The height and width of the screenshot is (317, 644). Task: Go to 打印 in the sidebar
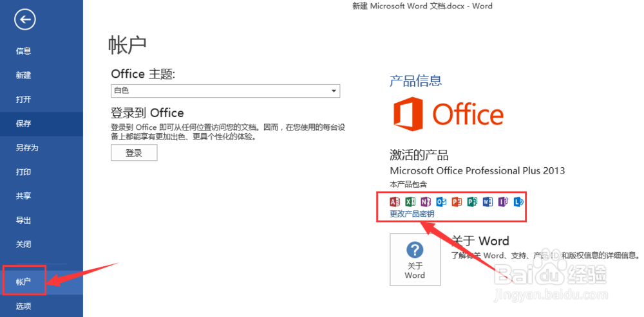coord(41,172)
